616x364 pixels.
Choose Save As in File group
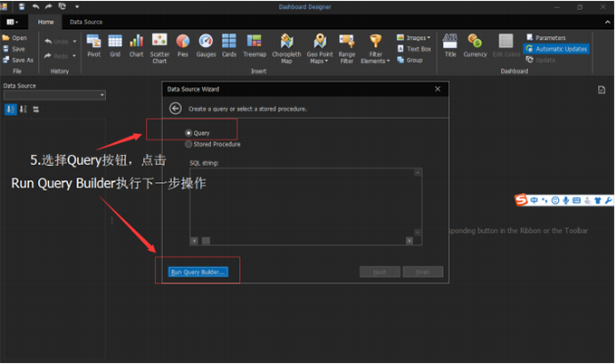(18, 60)
